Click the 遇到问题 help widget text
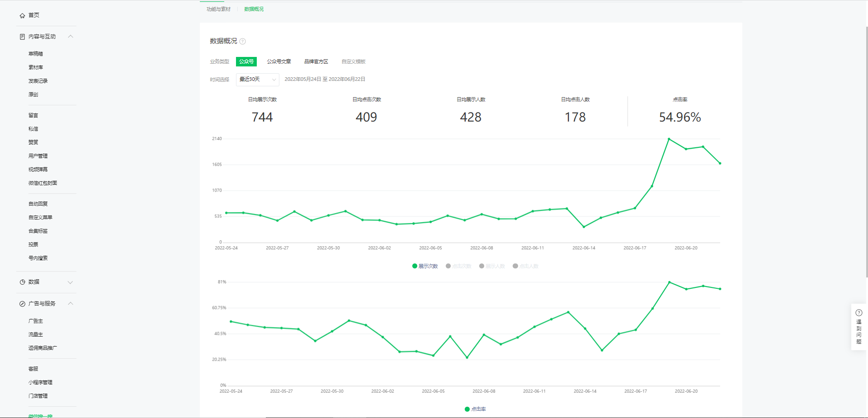 point(859,332)
